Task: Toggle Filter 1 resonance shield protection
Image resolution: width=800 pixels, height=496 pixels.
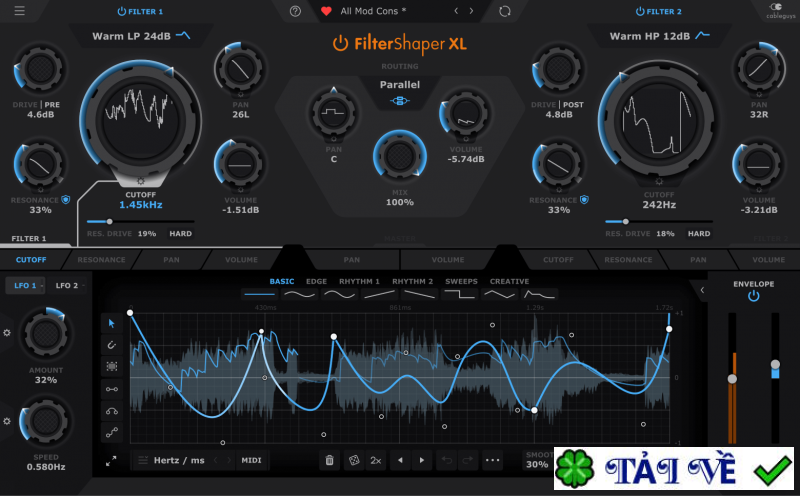Action: coord(66,200)
